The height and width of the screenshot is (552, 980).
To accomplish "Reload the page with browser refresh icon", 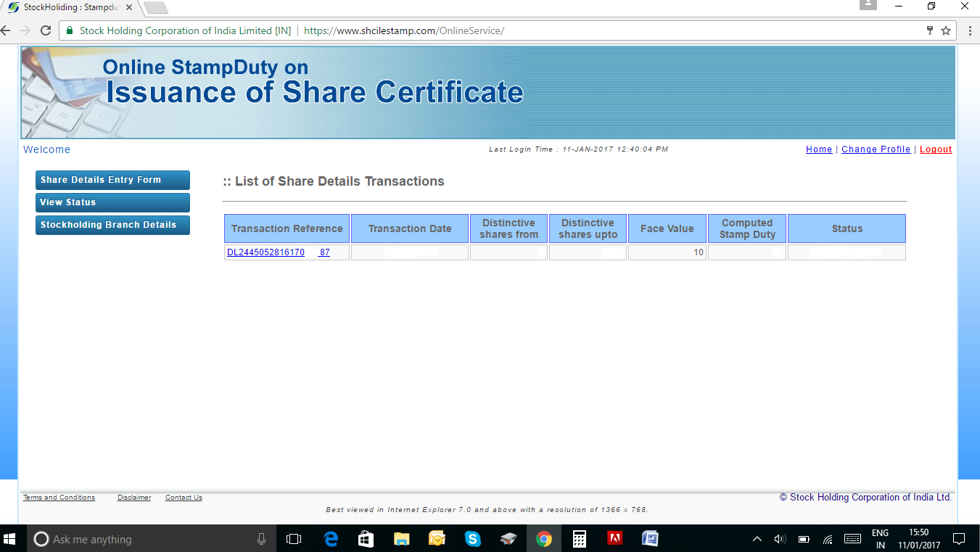I will [x=46, y=30].
